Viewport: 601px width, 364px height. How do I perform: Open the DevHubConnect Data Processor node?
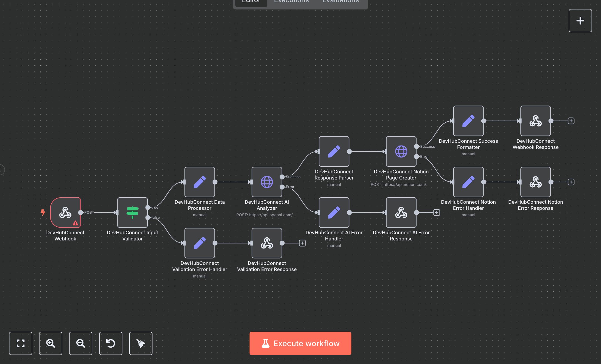(199, 182)
